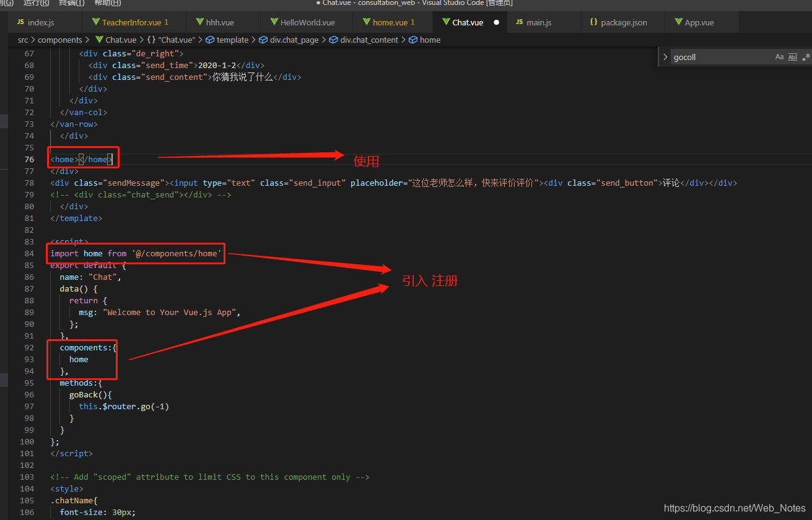The width and height of the screenshot is (812, 520).
Task: Activate the Chat.vue tab label
Action: (x=468, y=22)
